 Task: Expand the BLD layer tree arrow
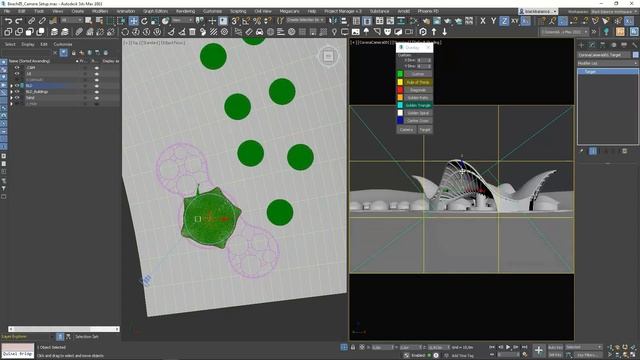click(x=11, y=86)
